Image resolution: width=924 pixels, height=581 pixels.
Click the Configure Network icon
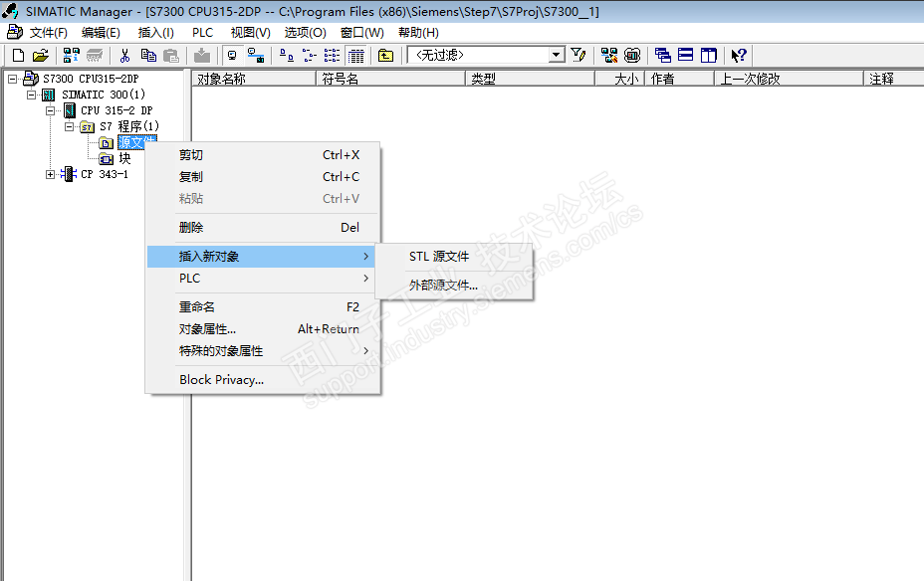(608, 56)
